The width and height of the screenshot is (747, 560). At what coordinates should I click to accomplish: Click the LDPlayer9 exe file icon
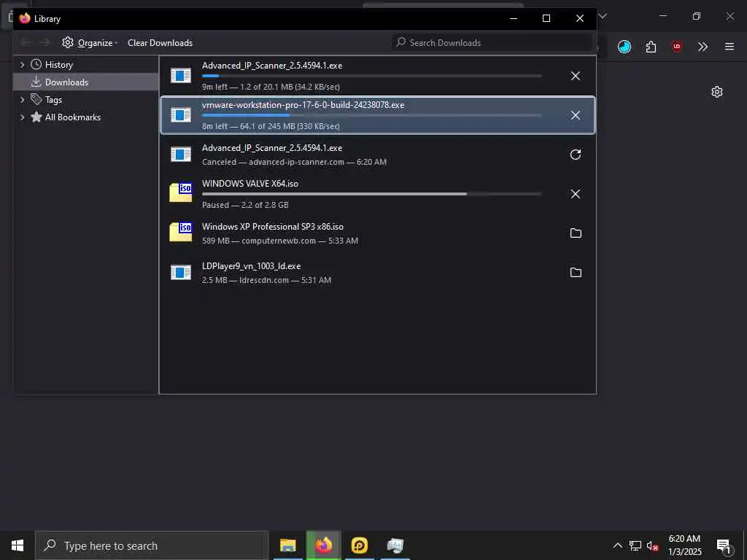coord(181,273)
